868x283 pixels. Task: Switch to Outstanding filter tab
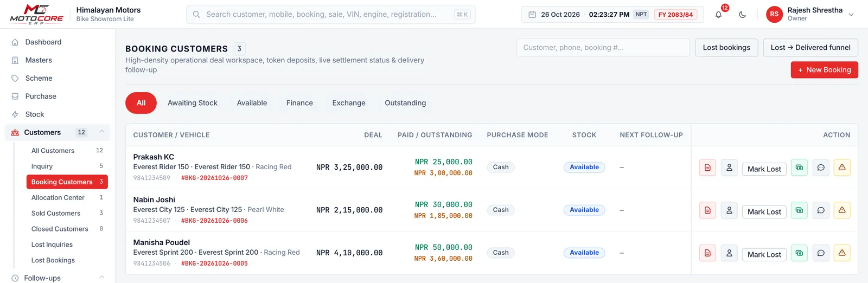(405, 103)
